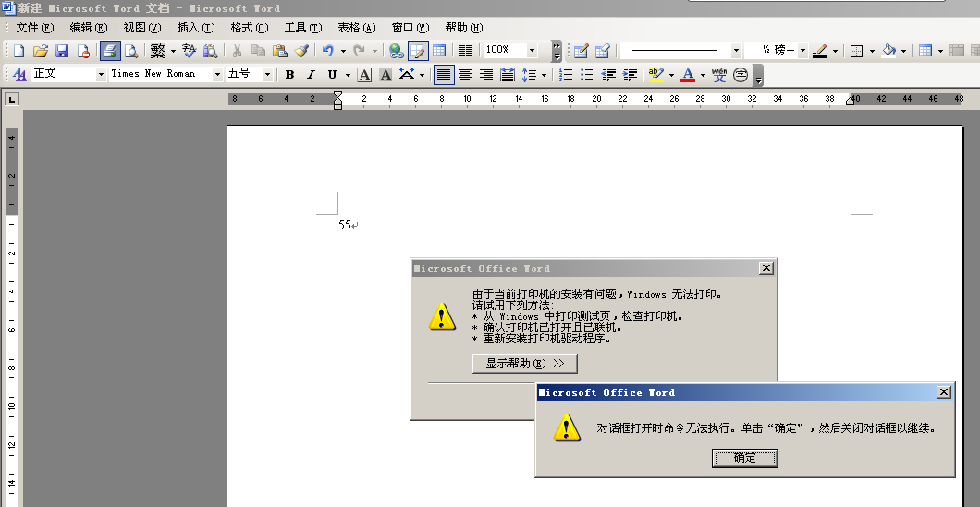The width and height of the screenshot is (980, 507).
Task: Click the Decrease Indent icon
Action: pos(608,75)
